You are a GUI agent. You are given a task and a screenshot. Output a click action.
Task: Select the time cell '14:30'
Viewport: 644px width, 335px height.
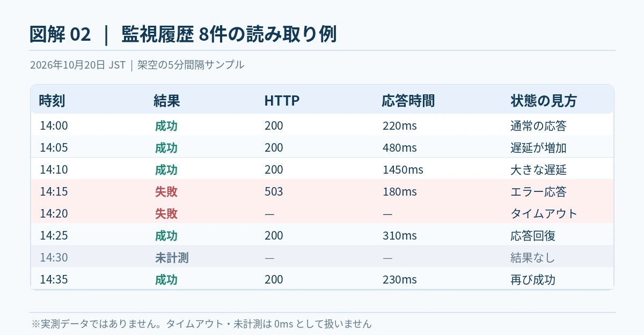click(54, 258)
